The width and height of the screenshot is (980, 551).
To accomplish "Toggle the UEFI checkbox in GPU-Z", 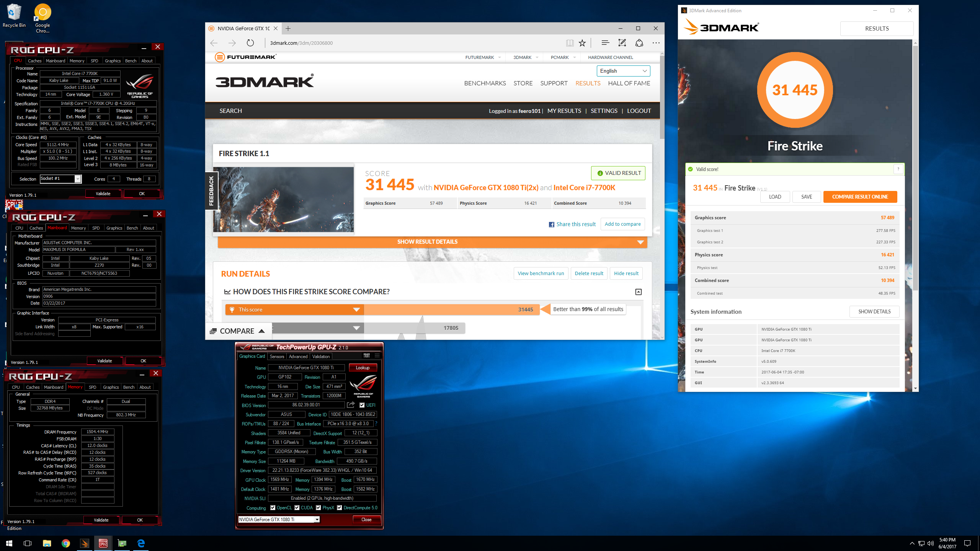I will pos(362,405).
